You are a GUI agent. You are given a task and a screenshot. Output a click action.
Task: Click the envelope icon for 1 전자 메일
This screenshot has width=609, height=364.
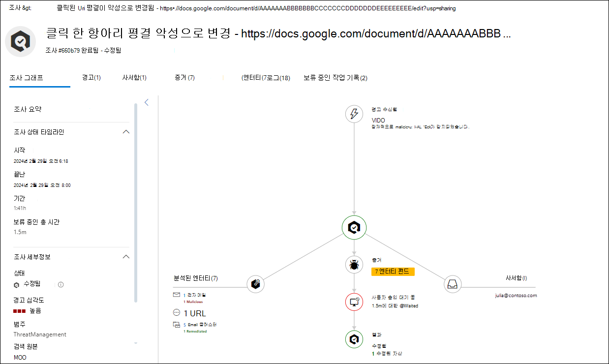point(177,294)
